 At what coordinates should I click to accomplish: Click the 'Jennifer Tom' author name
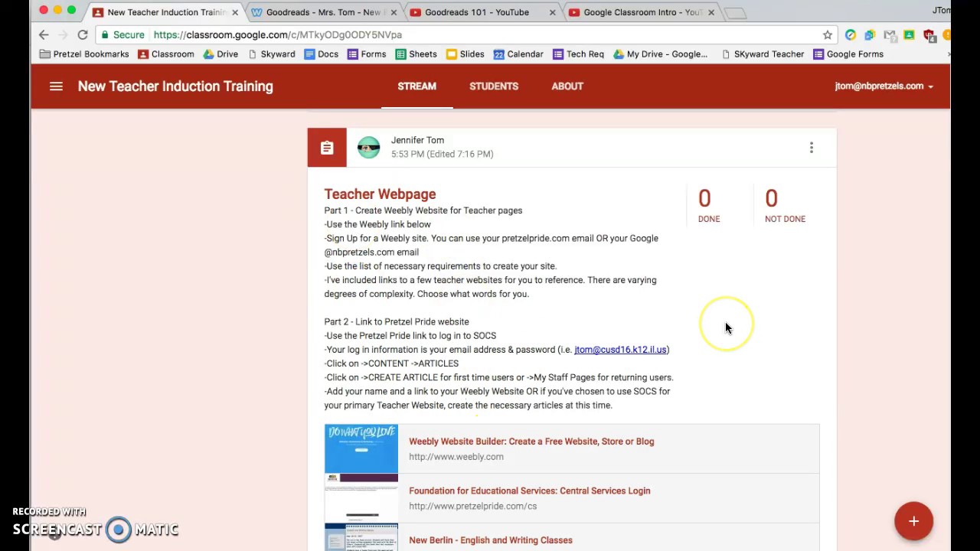point(417,140)
